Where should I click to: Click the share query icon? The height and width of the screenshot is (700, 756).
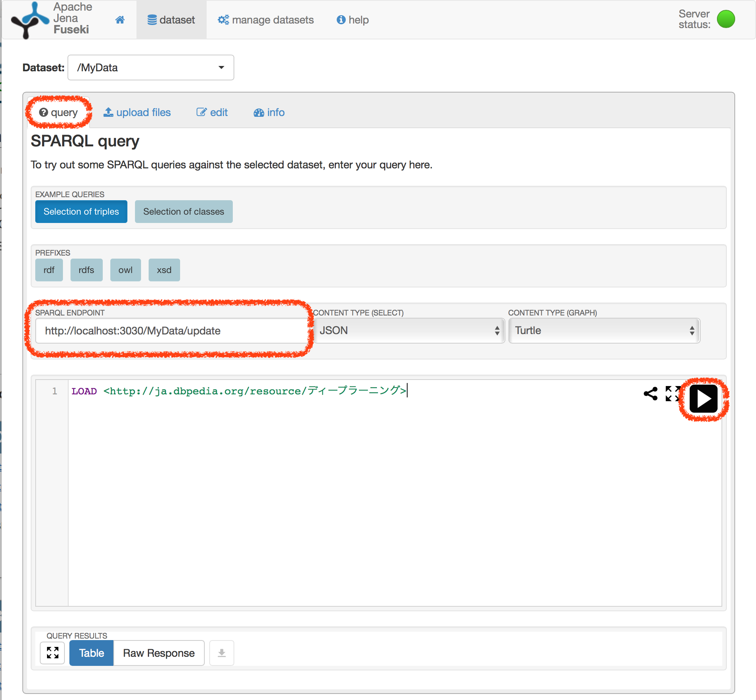click(651, 394)
